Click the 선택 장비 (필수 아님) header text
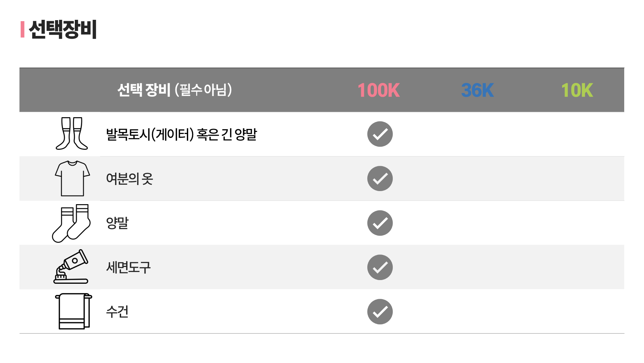 (174, 90)
